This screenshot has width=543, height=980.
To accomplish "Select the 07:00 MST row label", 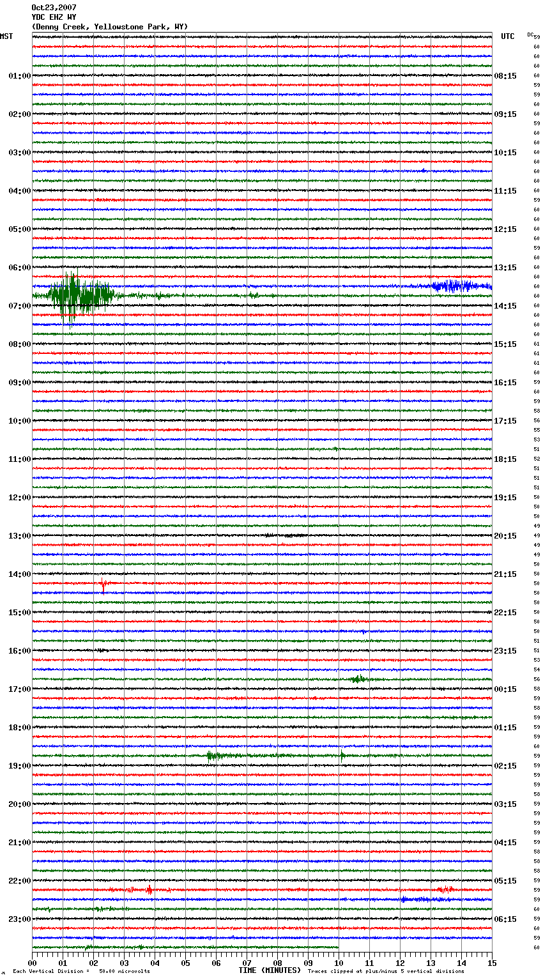I will 19,306.
